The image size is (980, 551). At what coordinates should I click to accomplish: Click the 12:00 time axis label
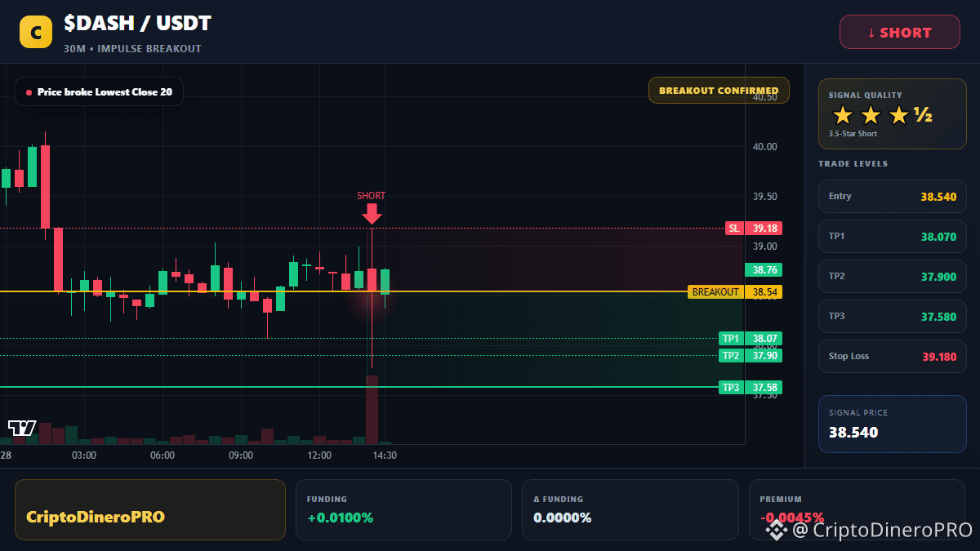point(319,455)
